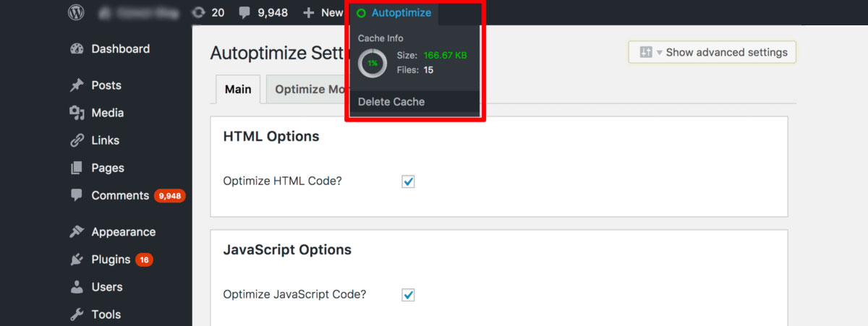Click the Plugins 16 update badge

(144, 260)
